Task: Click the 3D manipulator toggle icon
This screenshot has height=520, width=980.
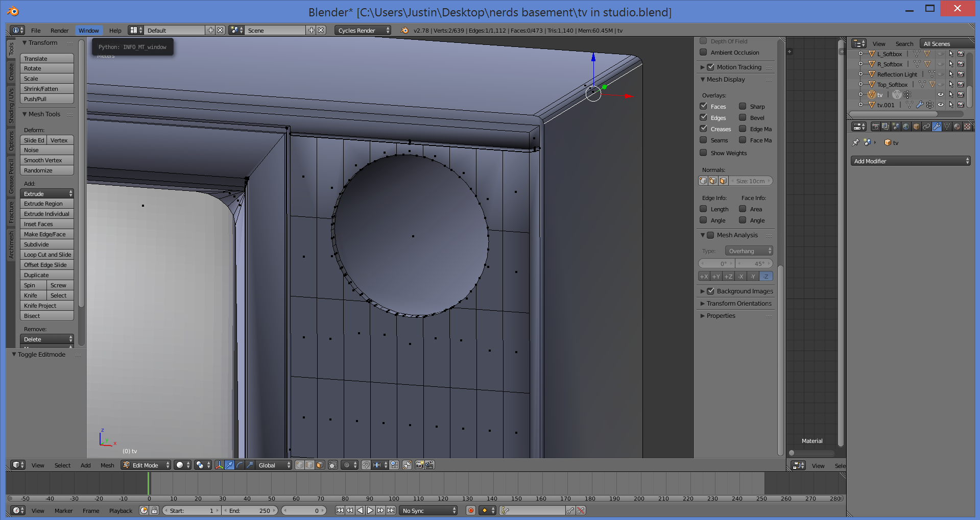Action: [219, 465]
